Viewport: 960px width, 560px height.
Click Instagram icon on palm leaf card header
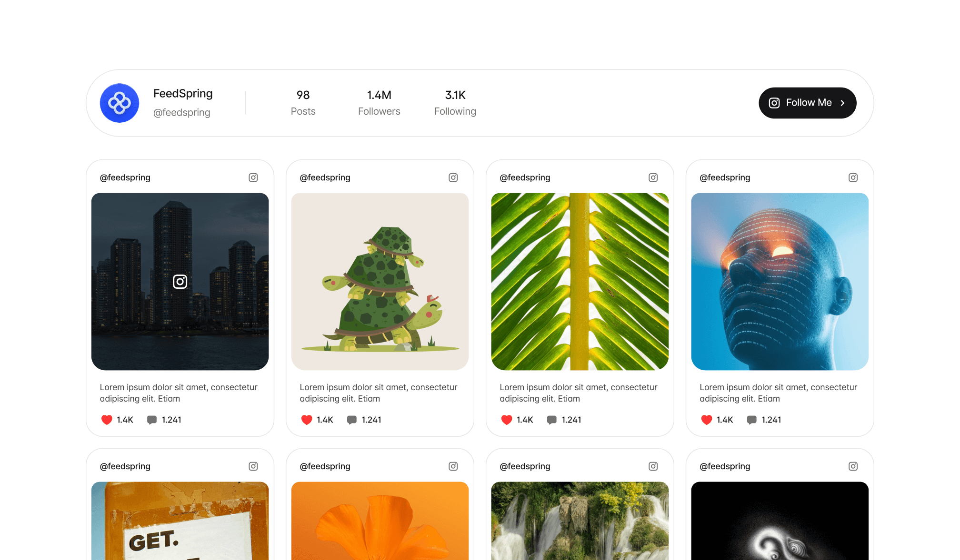pos(653,177)
